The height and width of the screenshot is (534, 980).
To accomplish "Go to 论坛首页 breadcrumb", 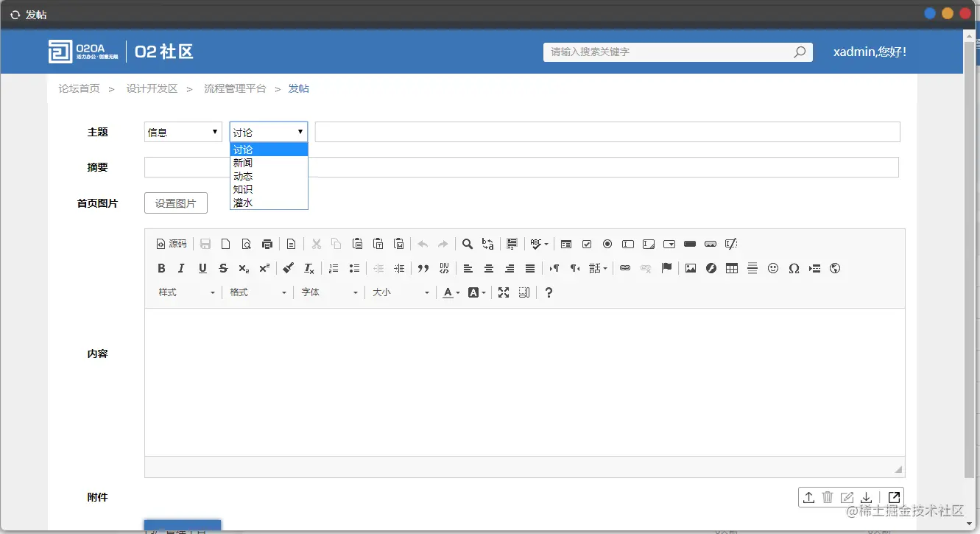I will click(80, 88).
